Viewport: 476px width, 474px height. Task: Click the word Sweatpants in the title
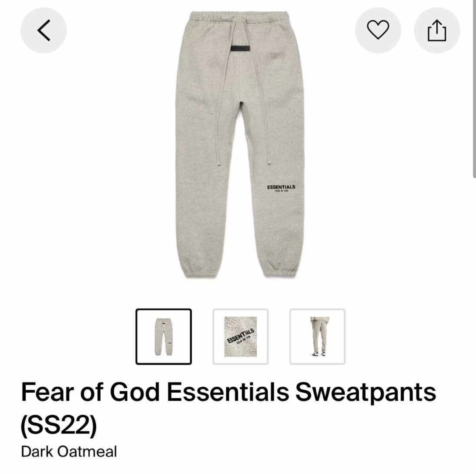click(x=366, y=392)
